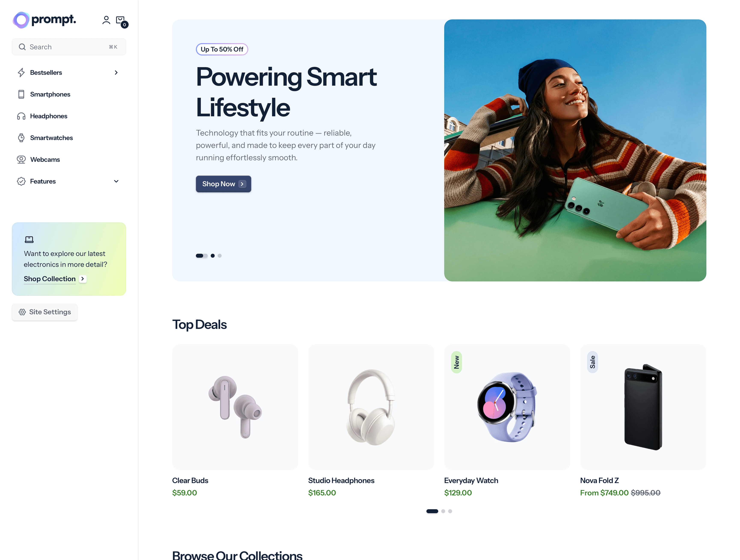Click the Webcams camera icon
The width and height of the screenshot is (740, 560).
pyautogui.click(x=21, y=159)
